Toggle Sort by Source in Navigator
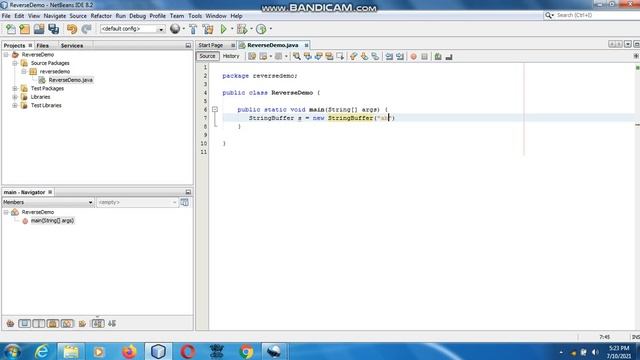The height and width of the screenshot is (360, 640). [112, 324]
